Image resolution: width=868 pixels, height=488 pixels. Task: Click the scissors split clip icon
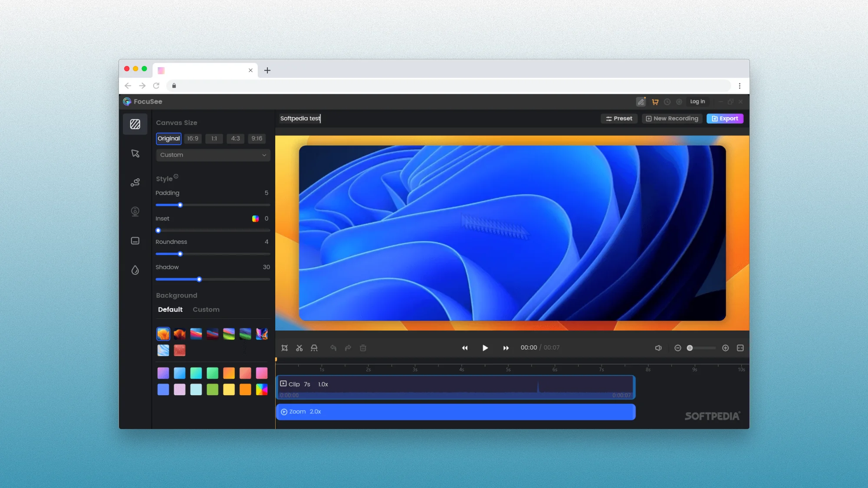299,348
